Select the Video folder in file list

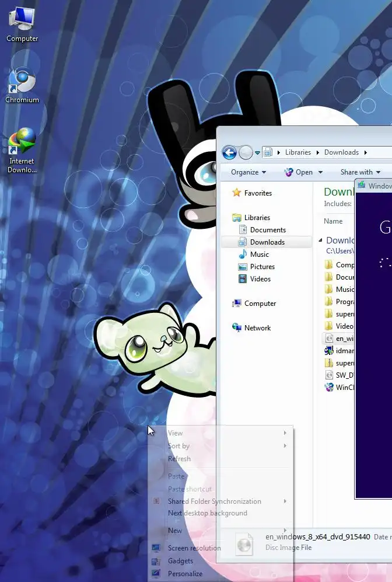tap(339, 326)
